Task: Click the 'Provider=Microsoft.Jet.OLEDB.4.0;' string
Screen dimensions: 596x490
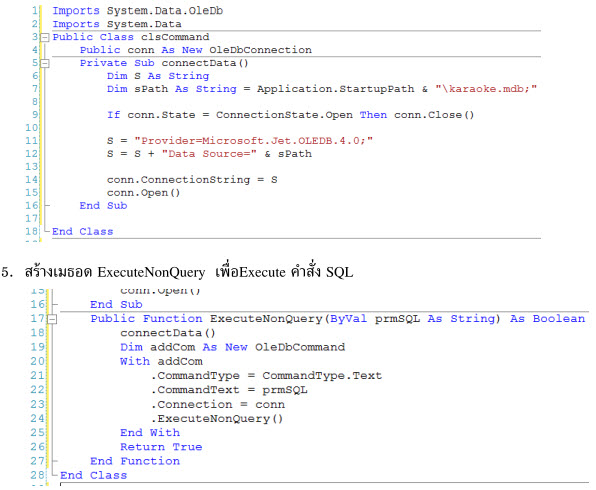Action: tap(254, 141)
